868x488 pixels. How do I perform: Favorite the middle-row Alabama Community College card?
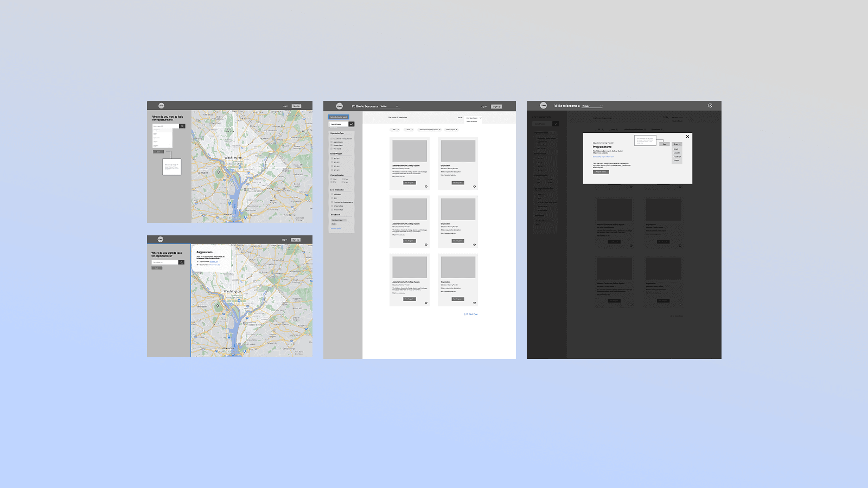point(426,245)
